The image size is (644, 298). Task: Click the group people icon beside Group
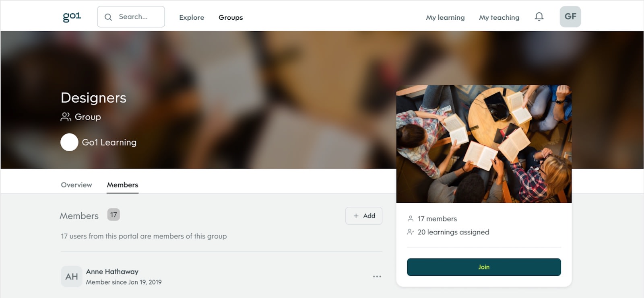click(66, 117)
